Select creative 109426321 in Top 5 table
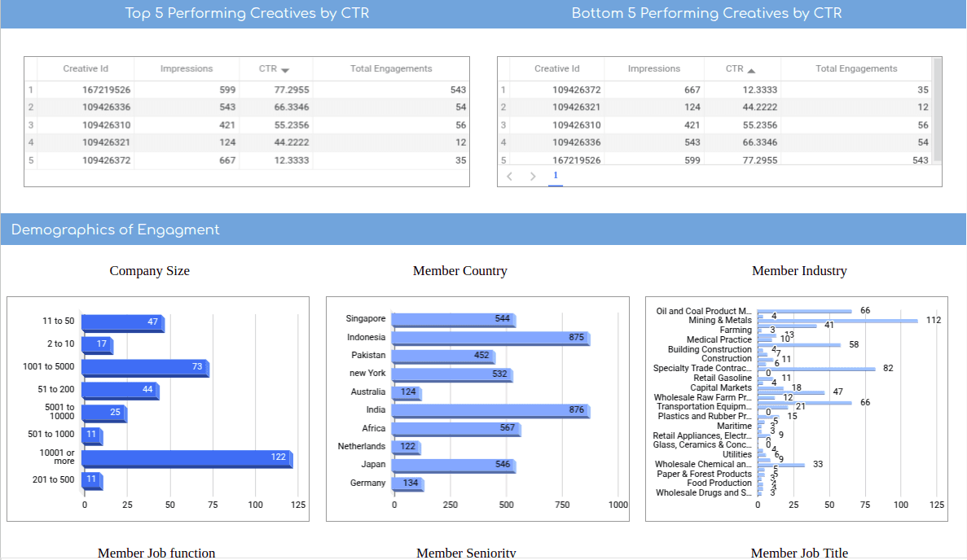This screenshot has width=967, height=560. pyautogui.click(x=106, y=142)
